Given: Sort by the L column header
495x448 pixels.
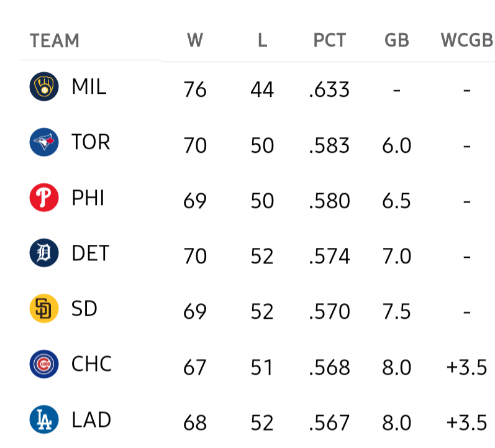Looking at the screenshot, I should [x=262, y=40].
